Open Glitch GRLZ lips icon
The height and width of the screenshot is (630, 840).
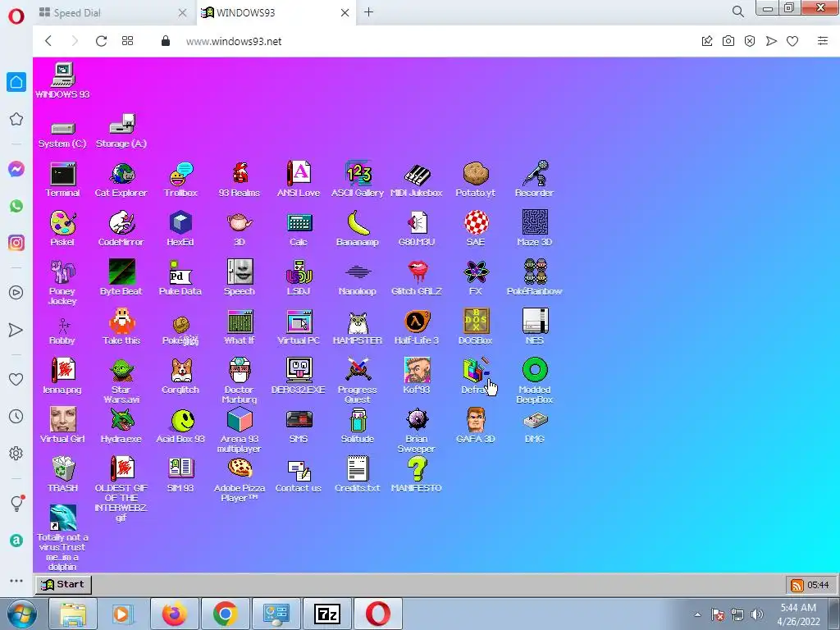coord(416,279)
